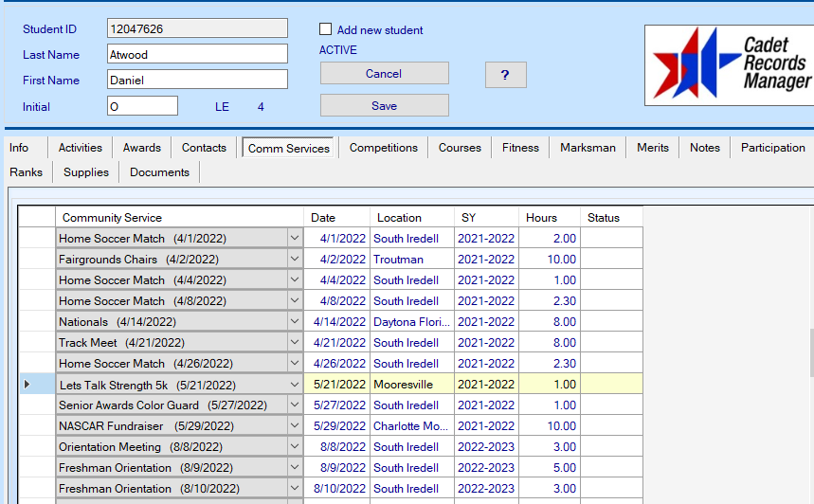Screen dimensions: 814x504
Task: Open the Documents tab
Action: 159,172
